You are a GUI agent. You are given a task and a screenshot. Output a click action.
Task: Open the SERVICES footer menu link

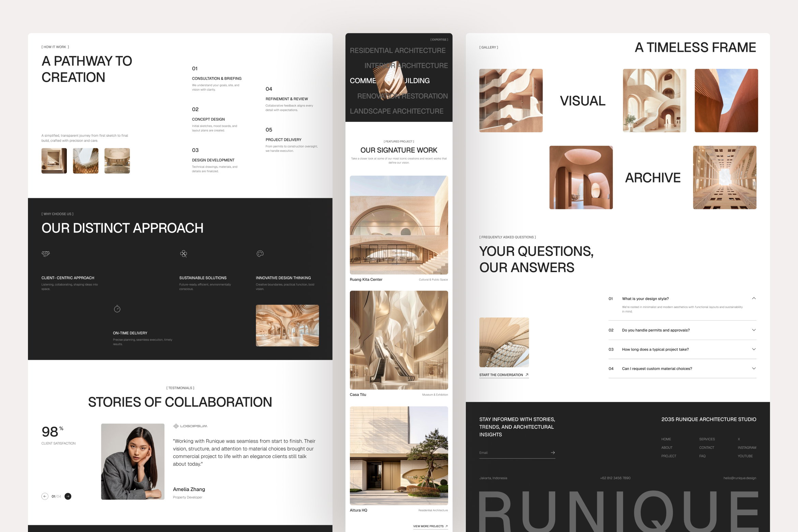pyautogui.click(x=707, y=439)
